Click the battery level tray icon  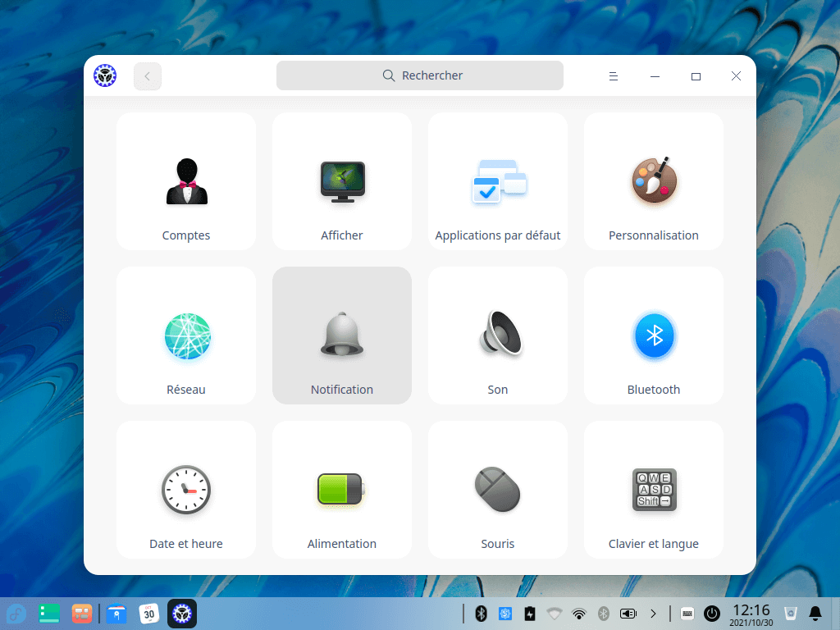pos(628,614)
